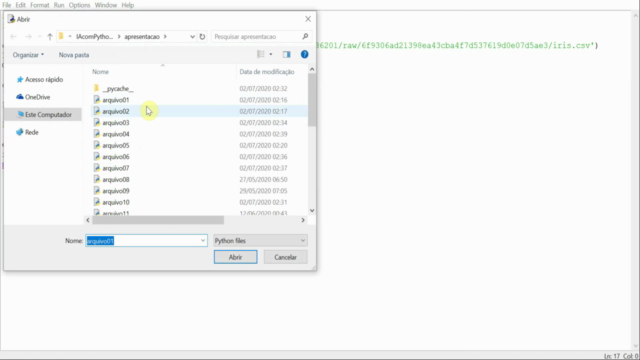The width and height of the screenshot is (640, 360).
Task: Open the Organizar dropdown menu
Action: 28,55
